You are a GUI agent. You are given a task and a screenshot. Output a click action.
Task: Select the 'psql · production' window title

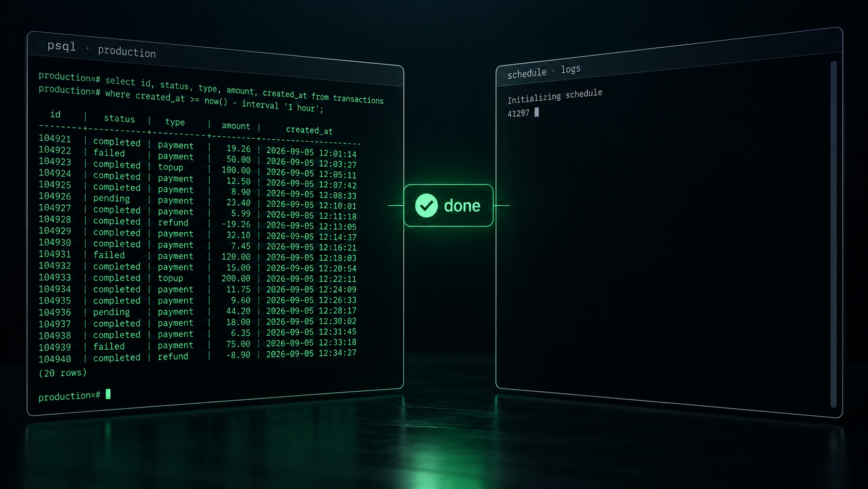coord(101,49)
